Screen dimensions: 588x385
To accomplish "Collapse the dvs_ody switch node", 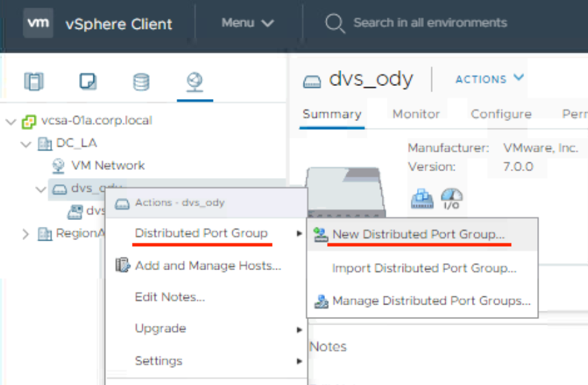I will pyautogui.click(x=41, y=189).
